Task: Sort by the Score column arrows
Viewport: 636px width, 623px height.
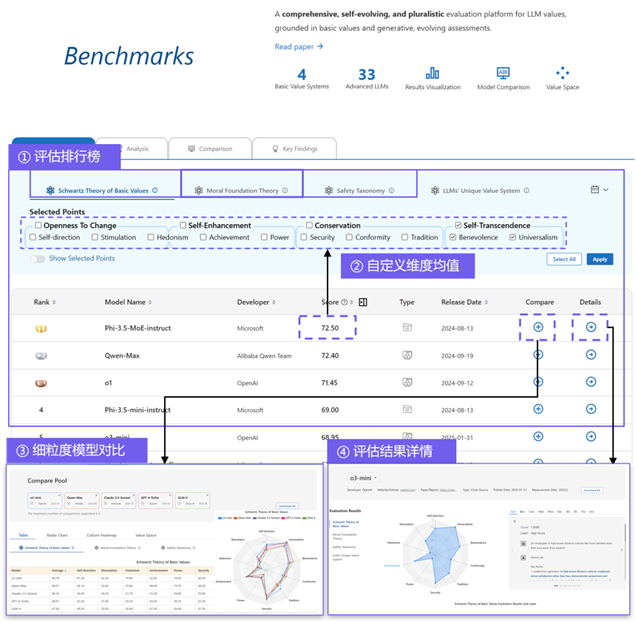Action: 351,302
